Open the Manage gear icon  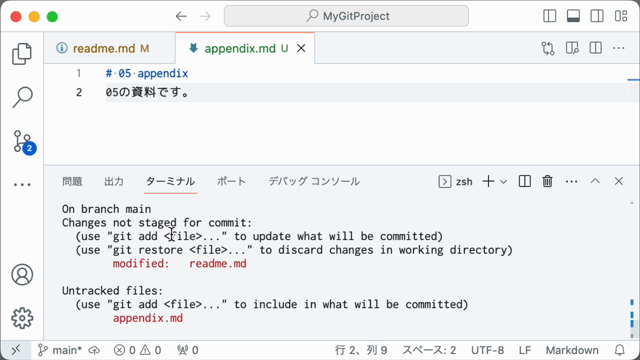[22, 318]
